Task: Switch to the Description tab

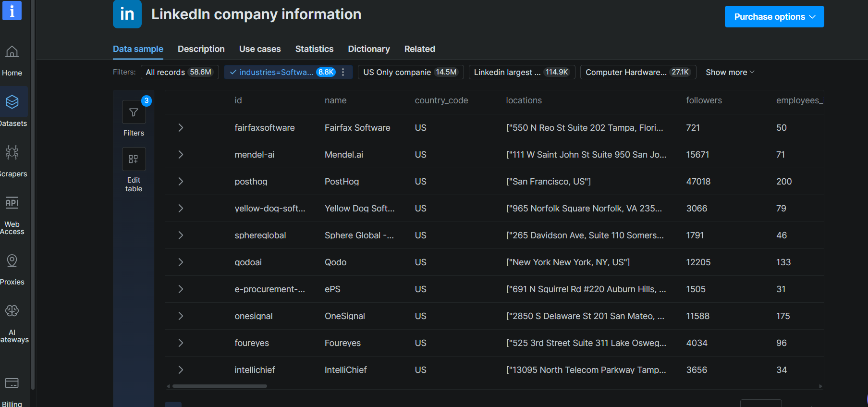Action: click(x=201, y=49)
